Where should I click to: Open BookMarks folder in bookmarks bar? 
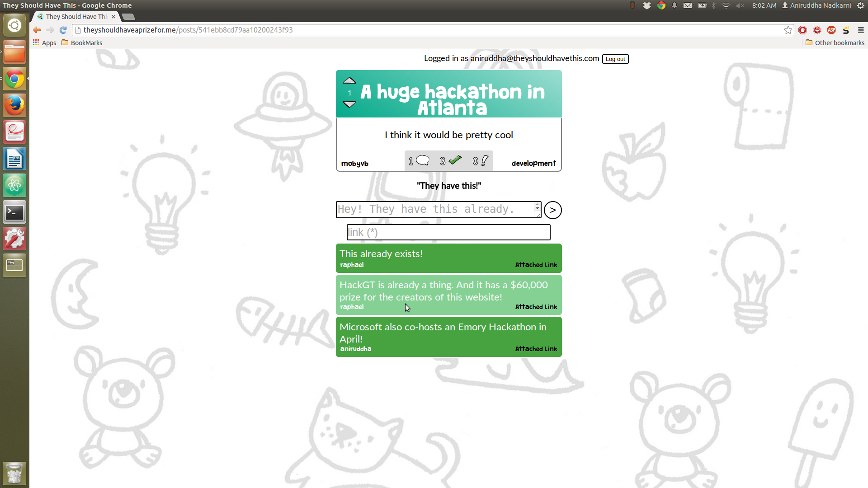(x=82, y=43)
